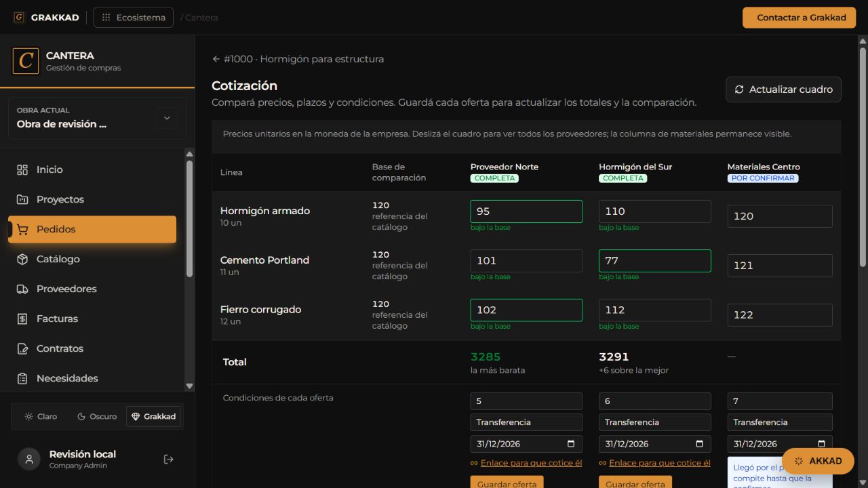Click sidebar scrollbar up arrow
868x488 pixels.
click(189, 155)
